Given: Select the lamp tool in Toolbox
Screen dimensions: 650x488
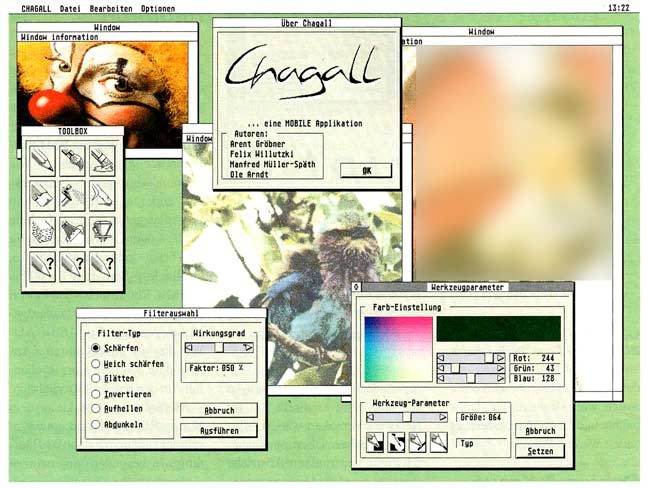Looking at the screenshot, I should [73, 232].
